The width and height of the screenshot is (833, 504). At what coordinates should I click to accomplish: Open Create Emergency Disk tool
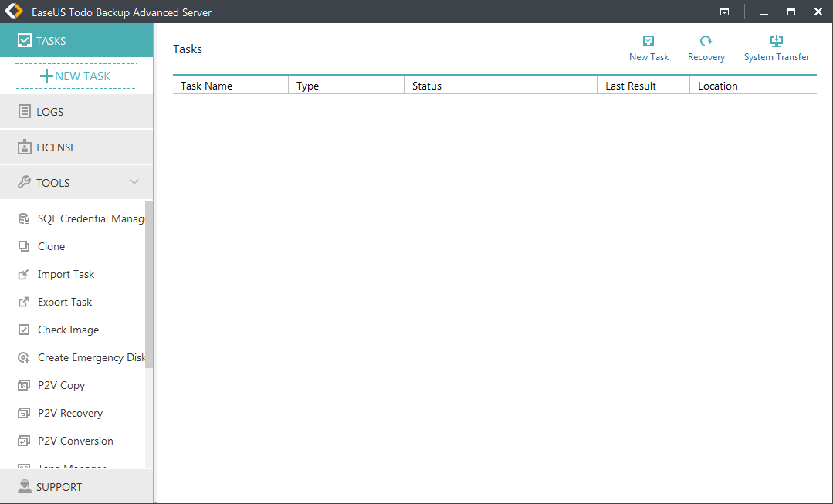point(91,358)
